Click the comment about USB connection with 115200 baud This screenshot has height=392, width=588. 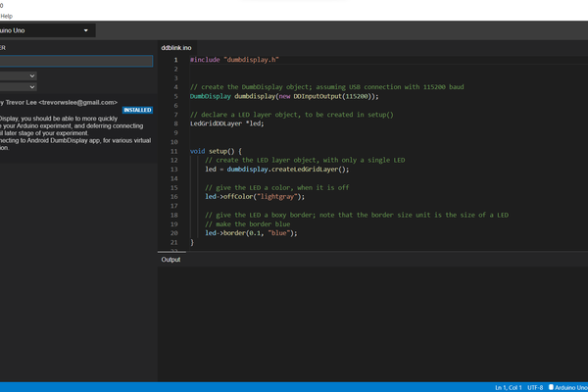click(327, 87)
